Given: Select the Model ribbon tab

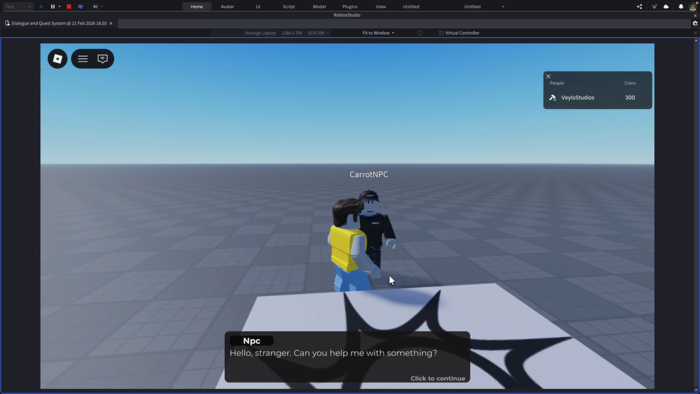Looking at the screenshot, I should 319,7.
